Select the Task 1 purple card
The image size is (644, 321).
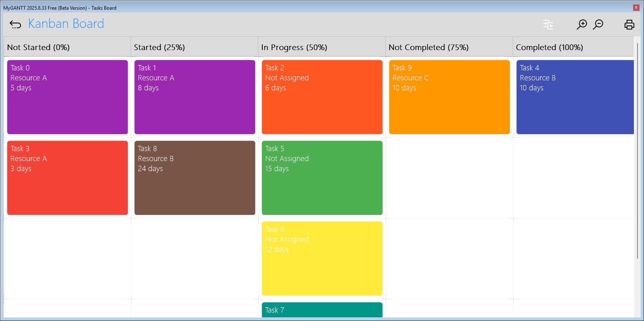point(195,97)
